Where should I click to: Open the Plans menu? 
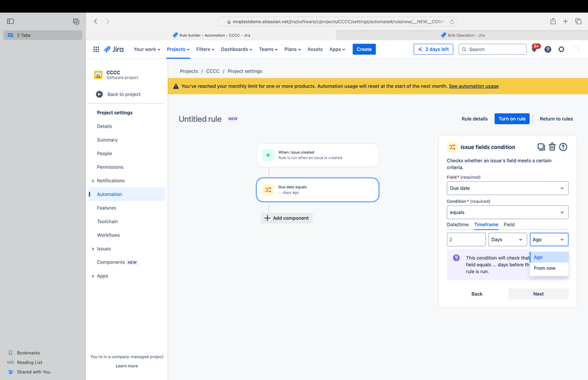point(292,49)
